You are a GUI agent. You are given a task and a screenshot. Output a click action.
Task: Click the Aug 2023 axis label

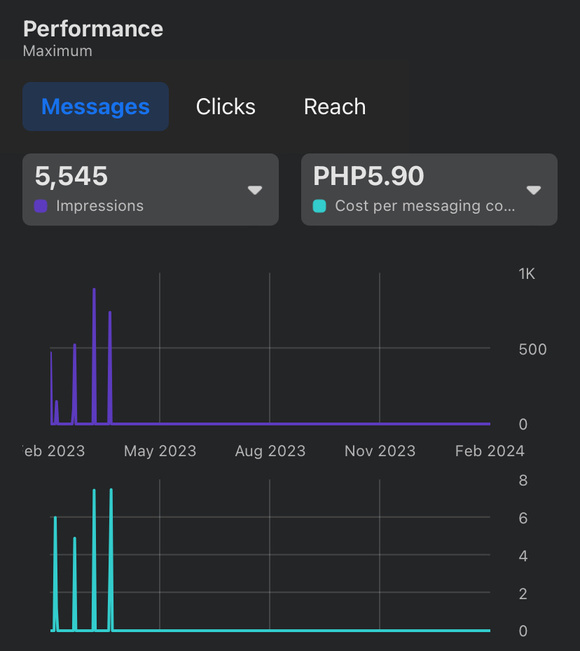[x=270, y=451]
